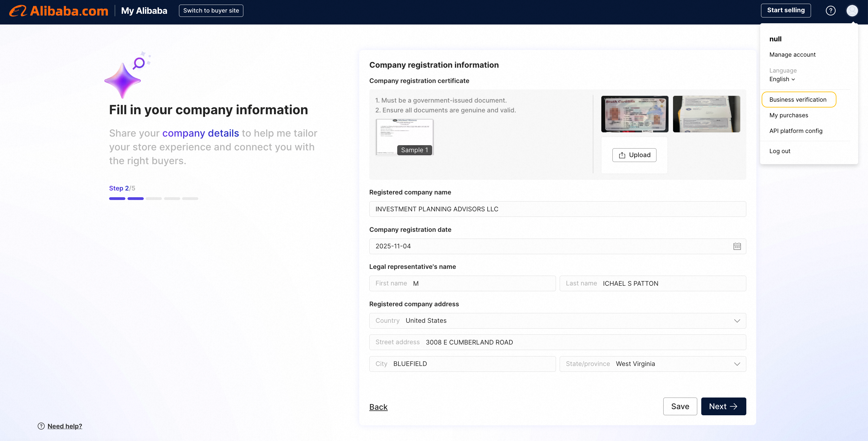The height and width of the screenshot is (441, 868).
Task: Click the Need help question mark icon
Action: pyautogui.click(x=41, y=426)
